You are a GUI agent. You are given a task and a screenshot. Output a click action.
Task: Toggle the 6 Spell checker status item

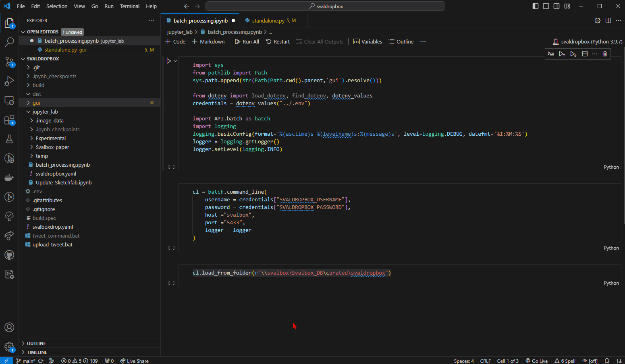(565, 361)
